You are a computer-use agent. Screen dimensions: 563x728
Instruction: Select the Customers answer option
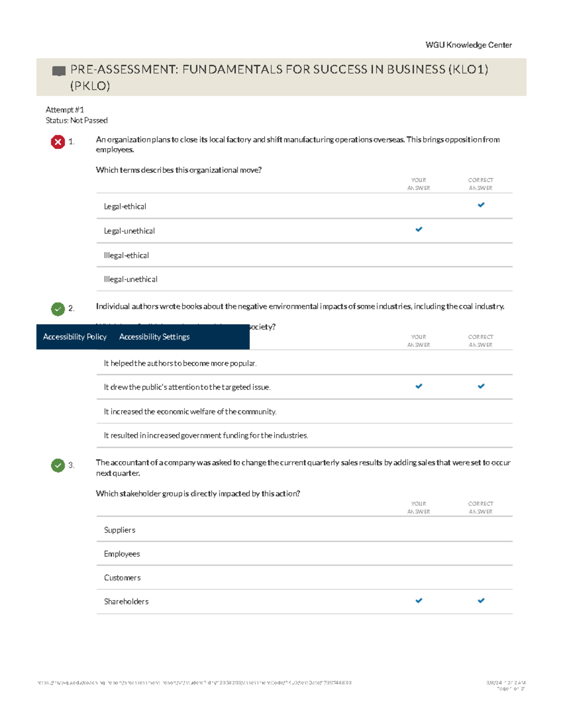pyautogui.click(x=122, y=578)
